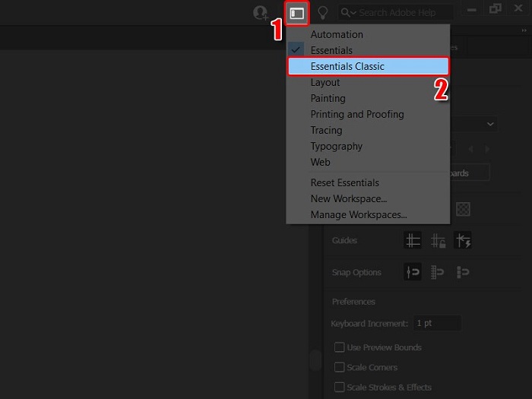The image size is (532, 399).
Task: Open the lightbulb Discover icon
Action: pos(323,13)
